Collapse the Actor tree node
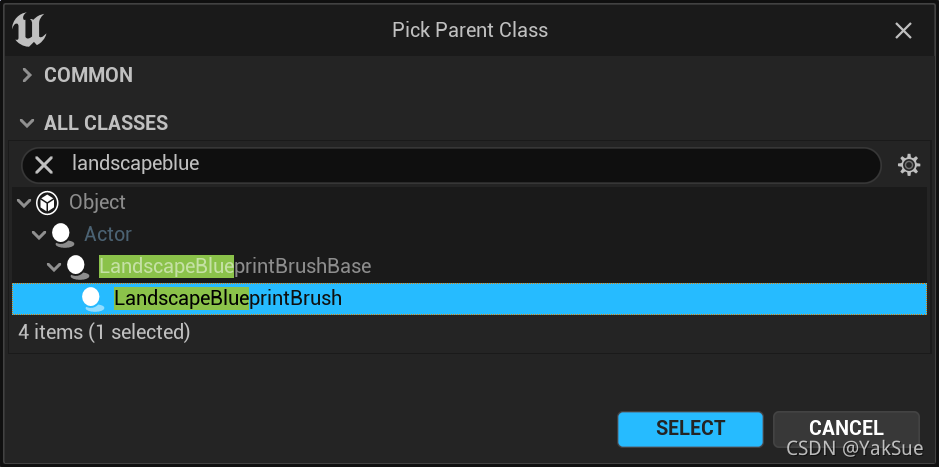Image resolution: width=939 pixels, height=467 pixels. [x=39, y=235]
